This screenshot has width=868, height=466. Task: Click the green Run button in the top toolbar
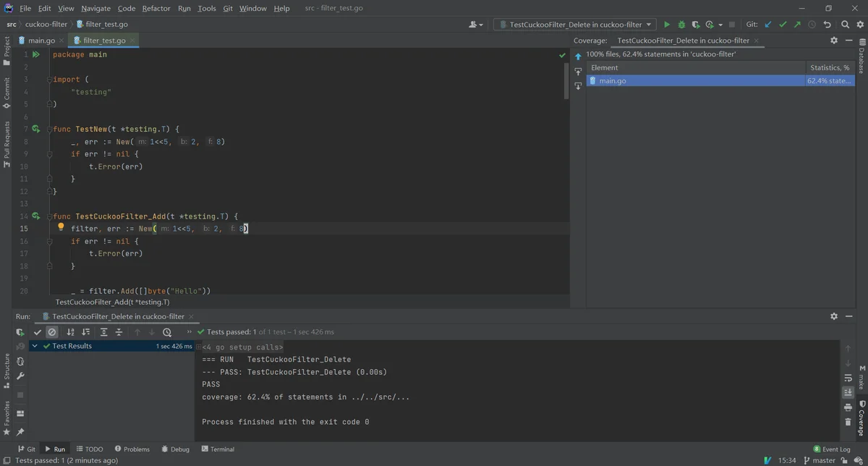667,25
